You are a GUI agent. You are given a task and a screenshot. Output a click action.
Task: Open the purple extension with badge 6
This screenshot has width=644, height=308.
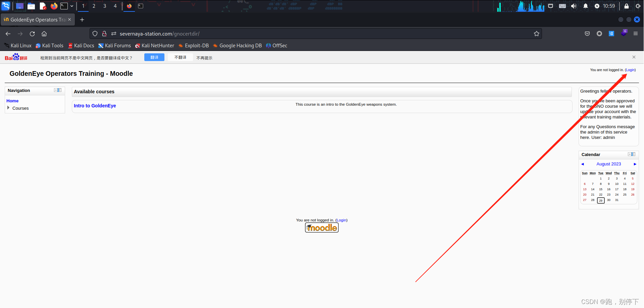click(624, 33)
